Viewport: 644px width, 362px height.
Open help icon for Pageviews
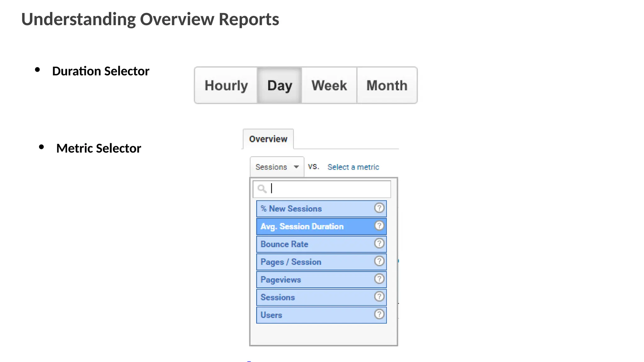pyautogui.click(x=379, y=279)
